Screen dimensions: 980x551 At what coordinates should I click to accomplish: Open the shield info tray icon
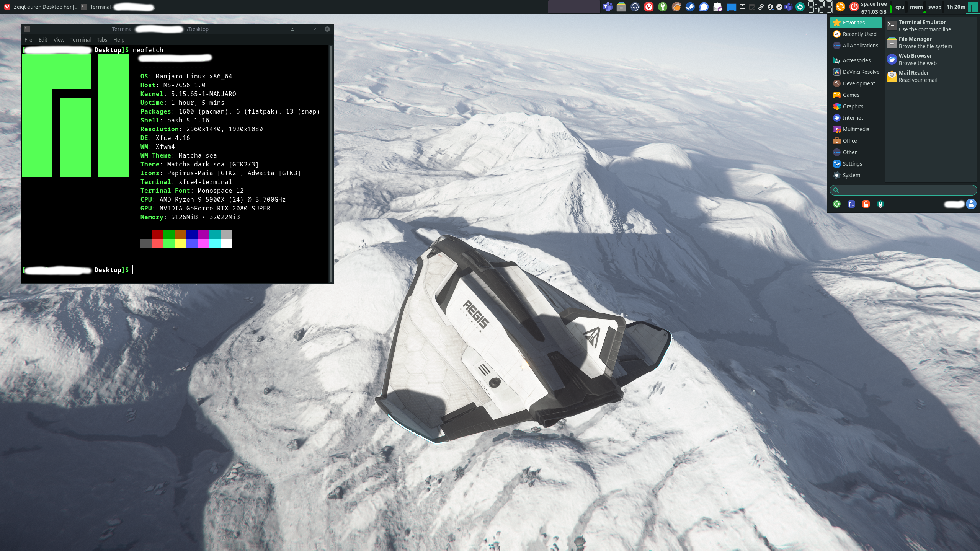pos(770,7)
